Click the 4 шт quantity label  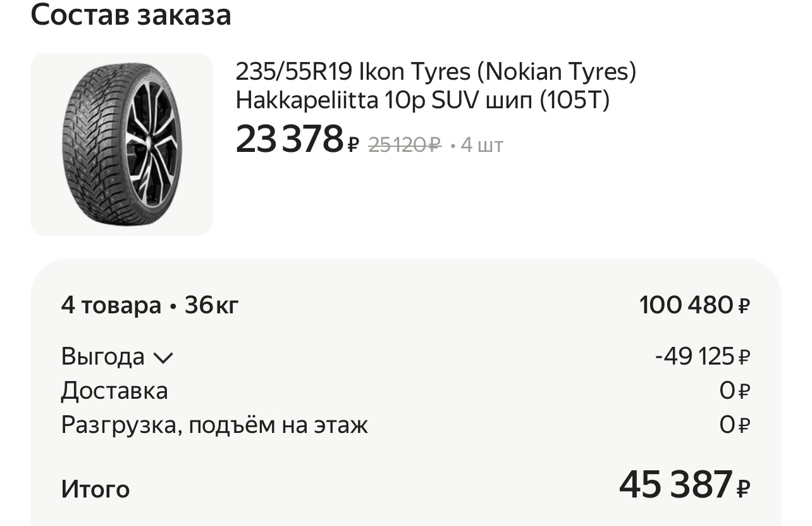[482, 146]
